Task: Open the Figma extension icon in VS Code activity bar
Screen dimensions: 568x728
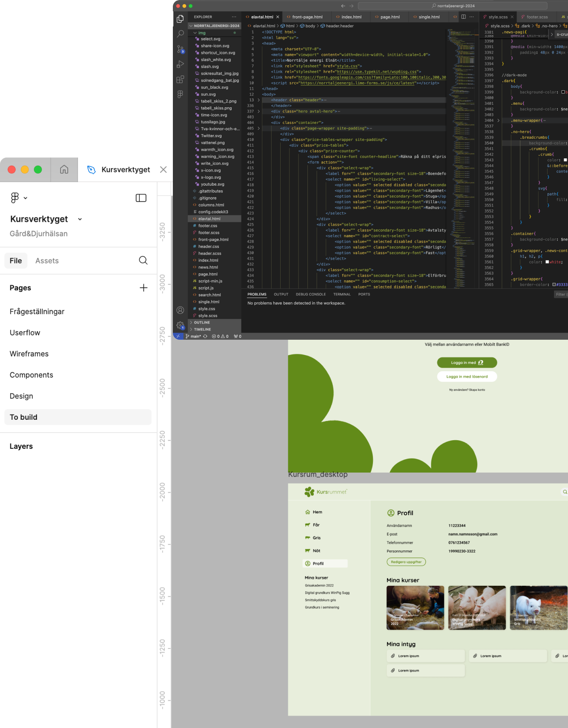Action: click(x=180, y=94)
